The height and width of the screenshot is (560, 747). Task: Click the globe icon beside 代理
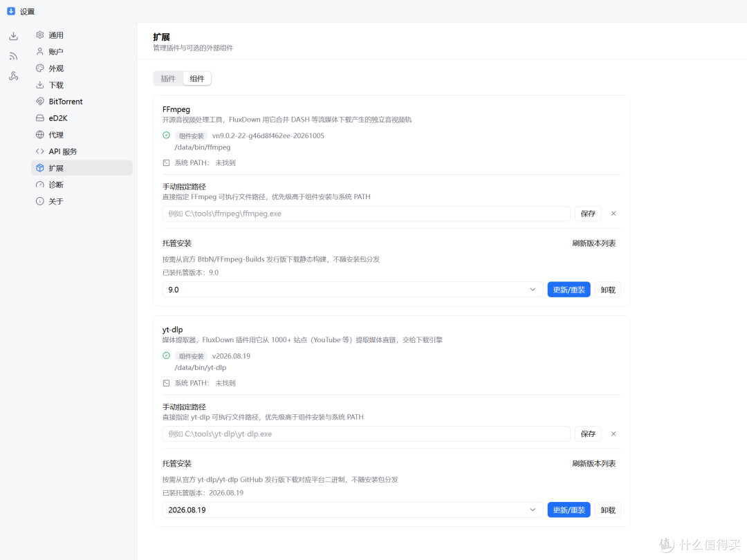[40, 135]
